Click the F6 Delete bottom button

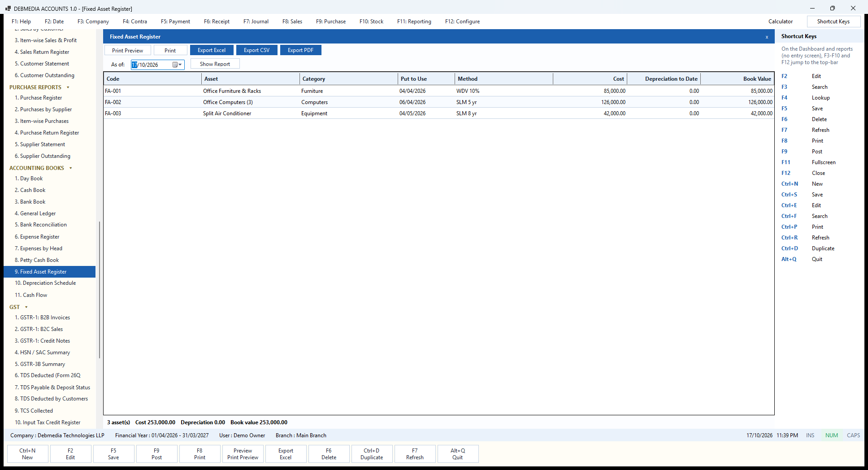click(x=329, y=454)
